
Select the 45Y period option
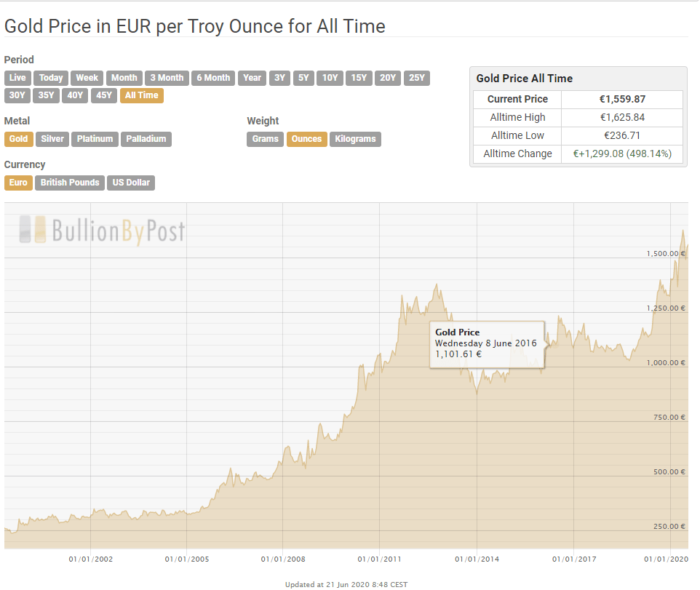click(103, 95)
